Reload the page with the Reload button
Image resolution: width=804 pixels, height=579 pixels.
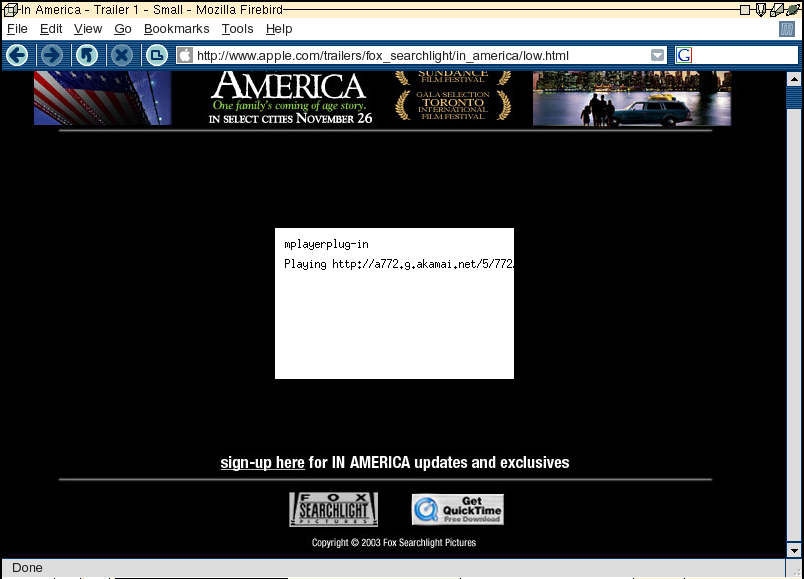point(87,55)
